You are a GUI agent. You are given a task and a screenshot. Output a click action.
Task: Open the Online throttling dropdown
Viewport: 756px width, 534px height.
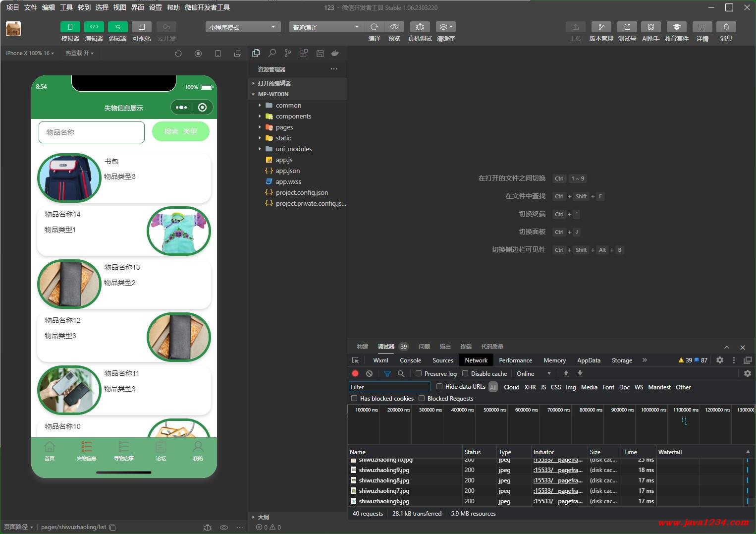tap(534, 374)
